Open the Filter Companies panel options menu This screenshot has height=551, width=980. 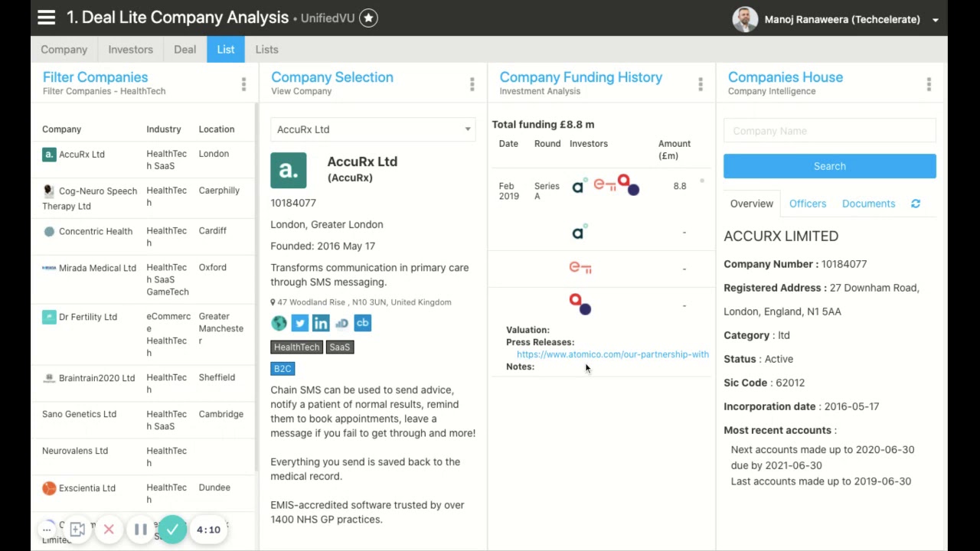tap(243, 83)
